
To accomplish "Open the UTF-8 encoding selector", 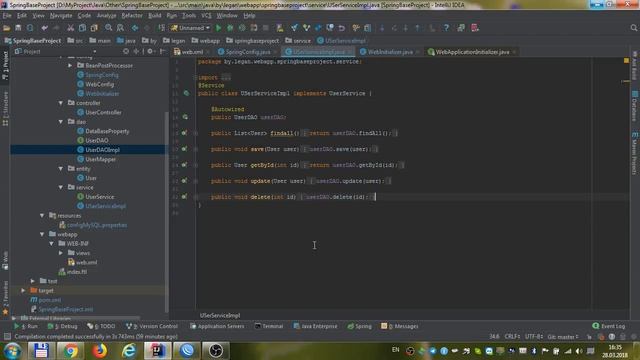I will point(533,337).
